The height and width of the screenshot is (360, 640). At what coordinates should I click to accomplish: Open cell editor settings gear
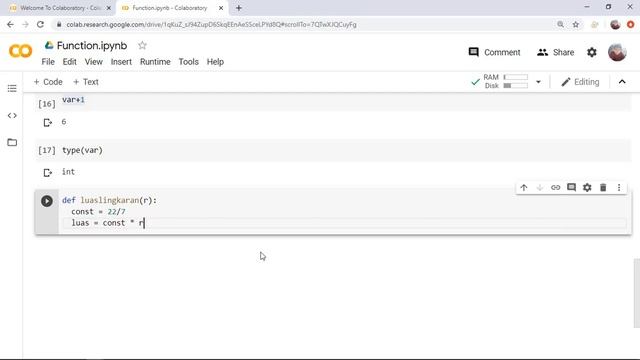click(587, 188)
